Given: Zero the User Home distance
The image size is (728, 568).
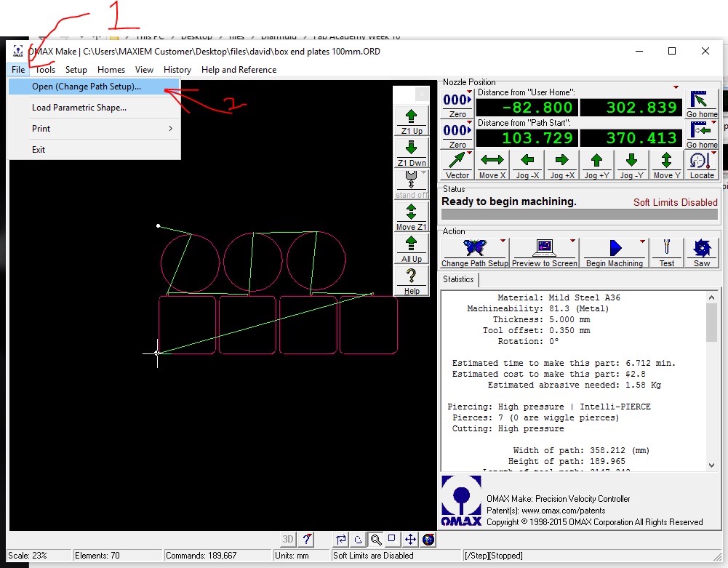Looking at the screenshot, I should click(457, 104).
